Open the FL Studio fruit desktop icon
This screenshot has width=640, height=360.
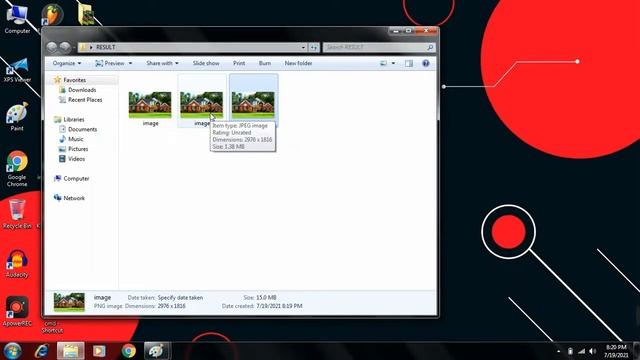(x=53, y=15)
